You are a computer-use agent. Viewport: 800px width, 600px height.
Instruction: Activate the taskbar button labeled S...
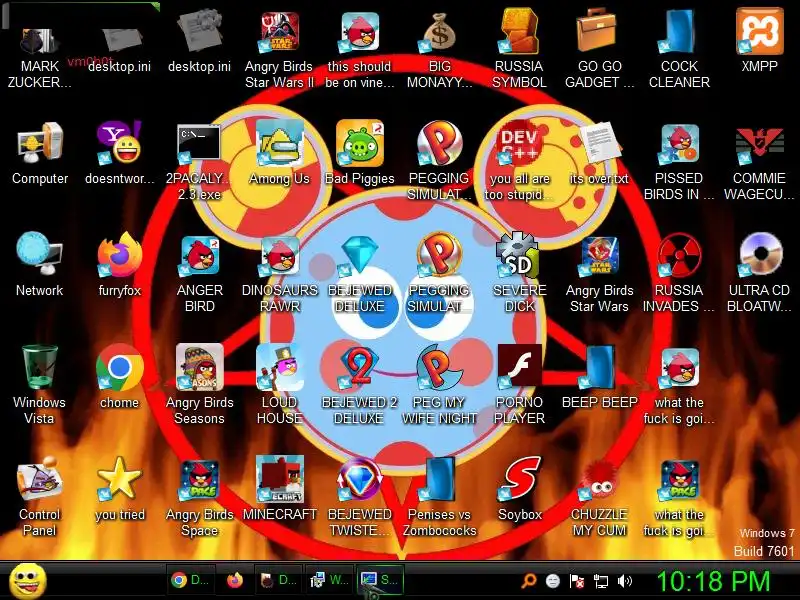(x=380, y=580)
